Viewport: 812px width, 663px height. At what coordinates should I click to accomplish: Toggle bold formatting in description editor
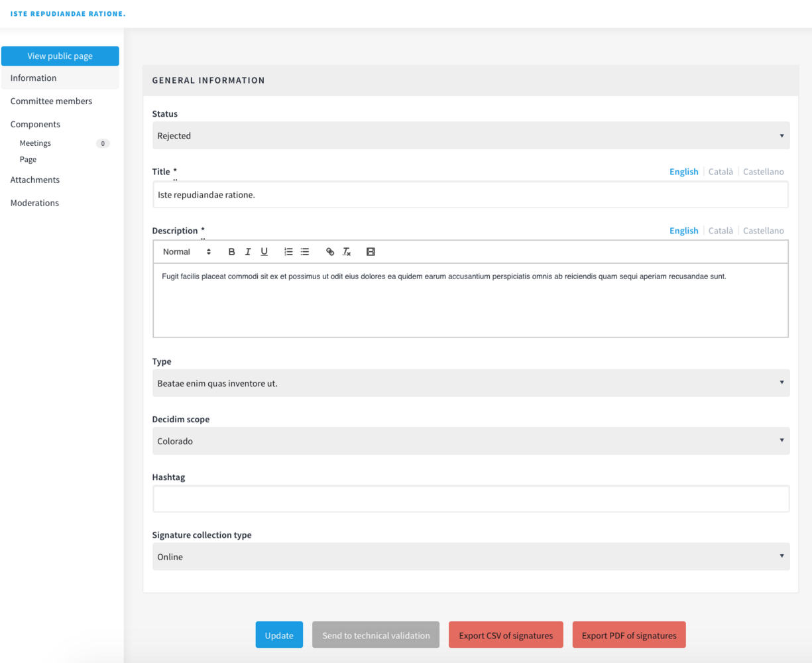[231, 252]
